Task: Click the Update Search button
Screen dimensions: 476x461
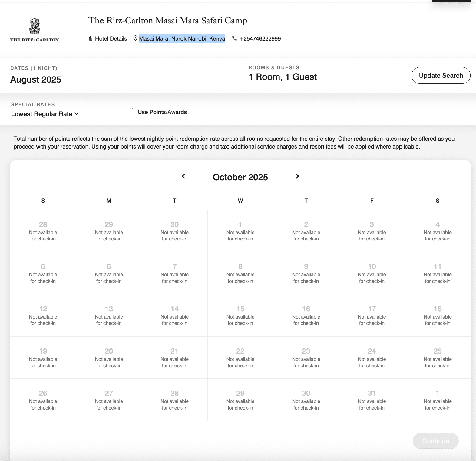Action: coord(441,76)
